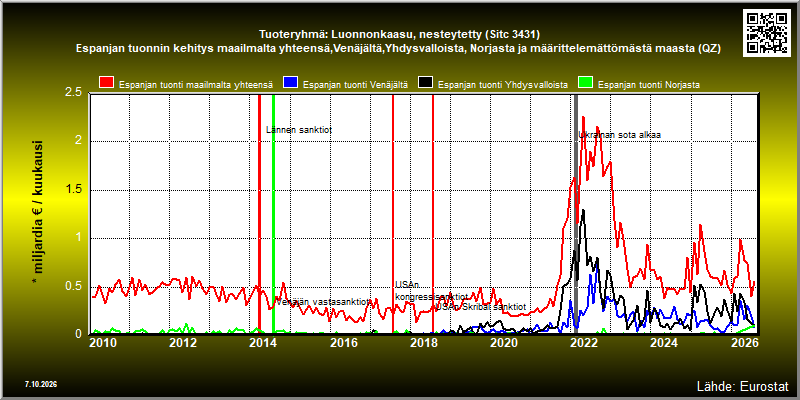This screenshot has width=800, height=400.
Task: Click the x-axis year label 2018
Action: coord(423,342)
